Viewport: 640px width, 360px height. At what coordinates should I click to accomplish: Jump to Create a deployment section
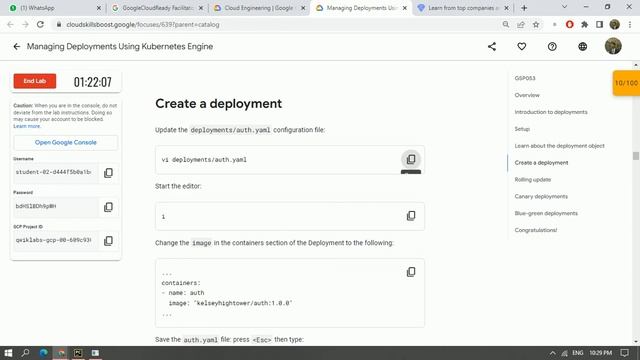[x=541, y=162]
